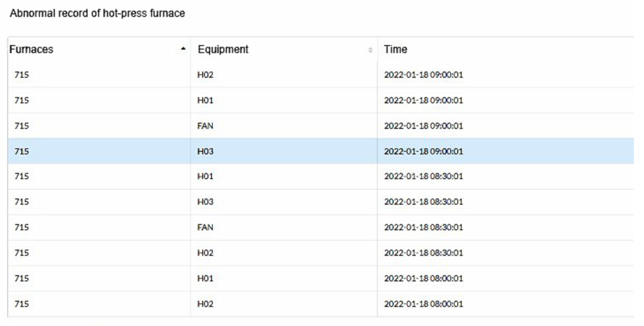Image resolution: width=644 pixels, height=326 pixels.
Task: Select the FAN equipment cell logged at 09:00:01
Action: pyautogui.click(x=205, y=126)
